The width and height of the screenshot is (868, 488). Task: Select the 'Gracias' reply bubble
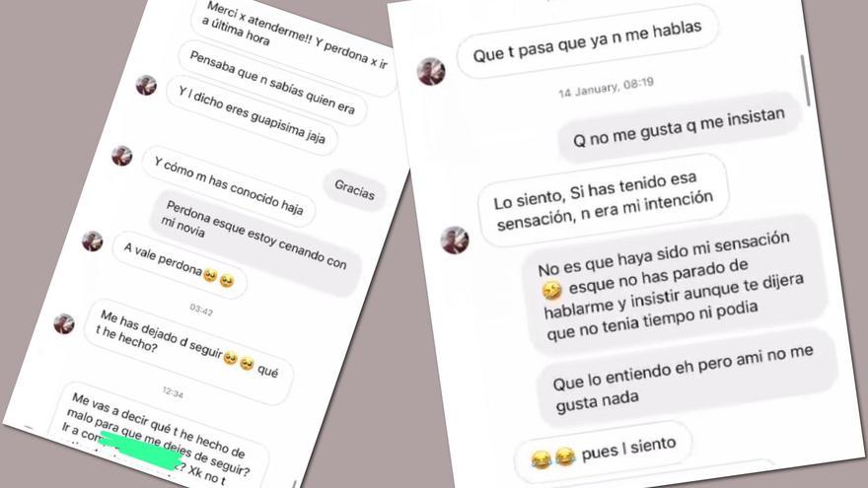click(x=354, y=189)
